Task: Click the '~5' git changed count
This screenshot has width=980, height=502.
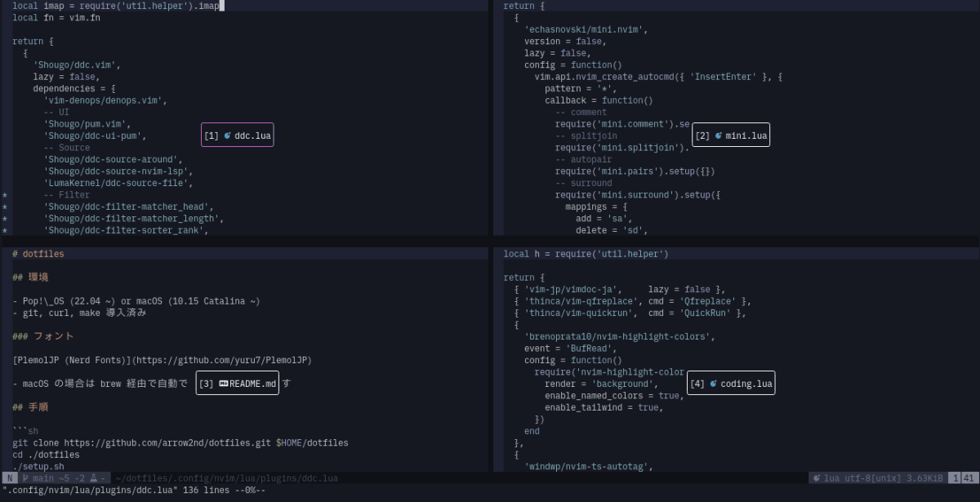Action: pyautogui.click(x=64, y=478)
